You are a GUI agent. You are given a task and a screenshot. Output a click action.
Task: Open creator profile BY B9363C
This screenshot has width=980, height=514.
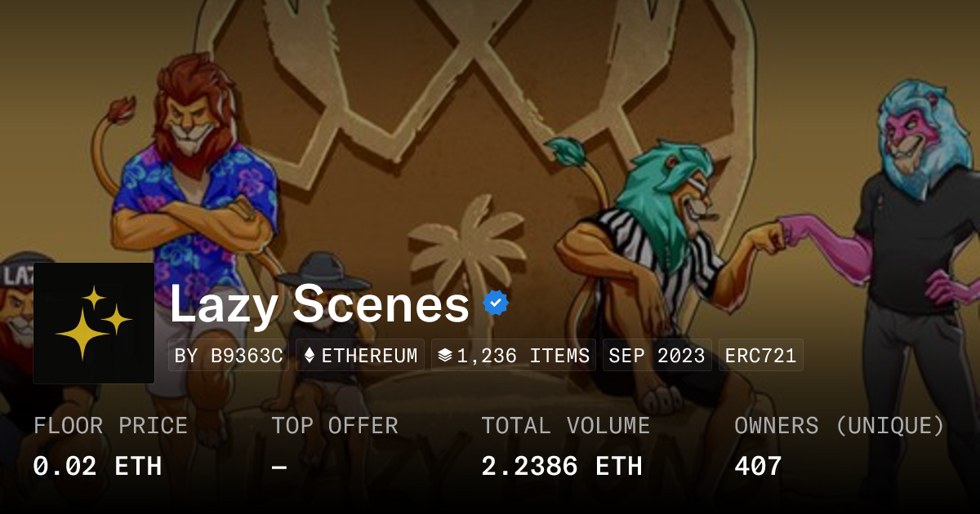tap(229, 356)
